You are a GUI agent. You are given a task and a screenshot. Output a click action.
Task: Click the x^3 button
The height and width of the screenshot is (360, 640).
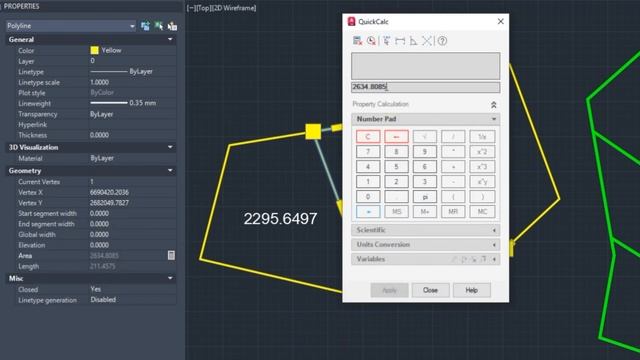(x=482, y=167)
